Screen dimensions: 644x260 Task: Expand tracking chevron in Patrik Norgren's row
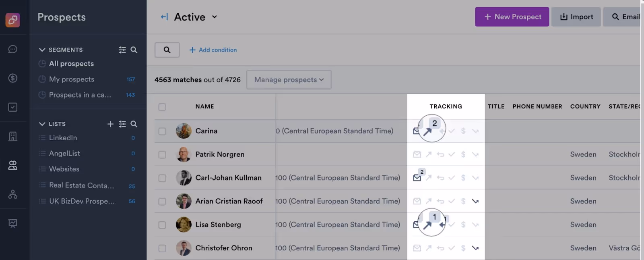(475, 154)
